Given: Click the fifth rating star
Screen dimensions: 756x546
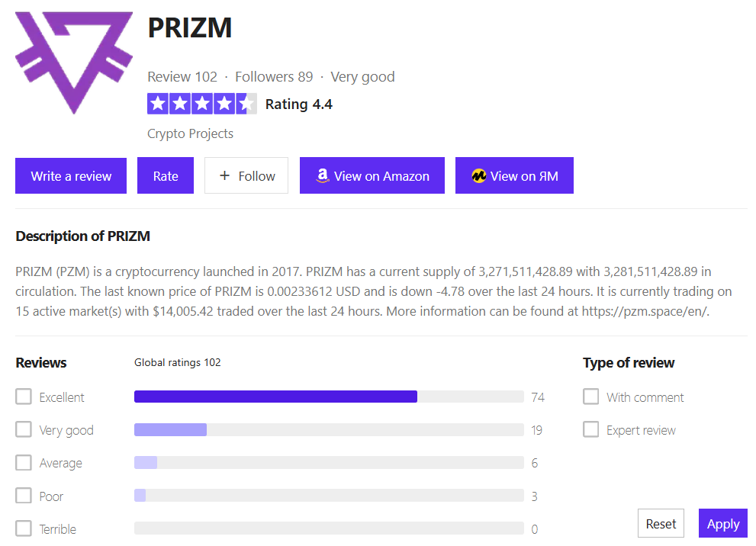Looking at the screenshot, I should [246, 104].
